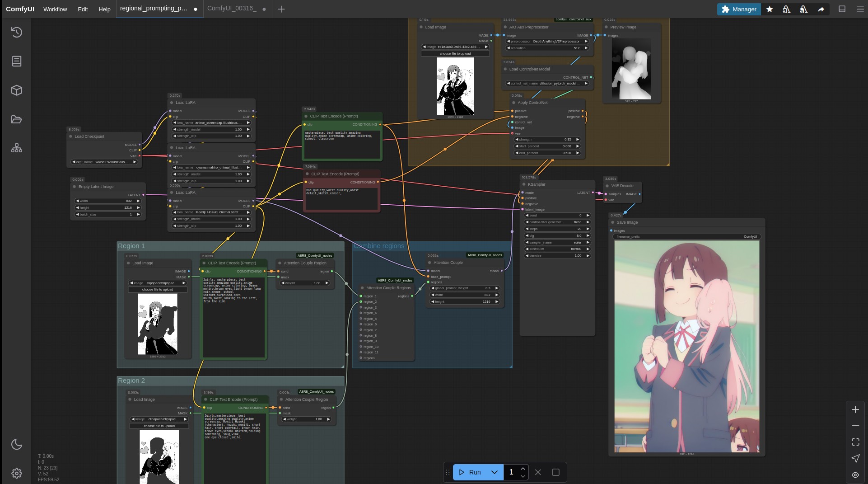This screenshot has height=484, width=868.
Task: Collapse the VAE Decode node dot
Action: point(607,186)
